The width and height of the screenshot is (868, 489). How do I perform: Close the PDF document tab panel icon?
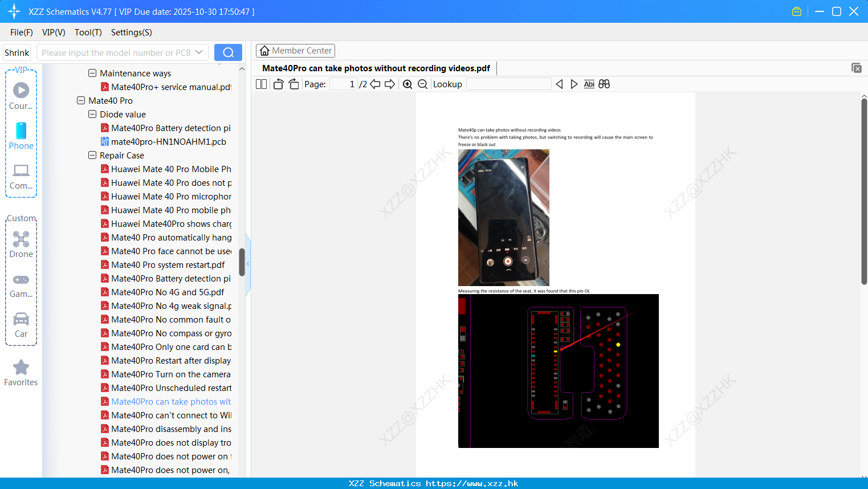[856, 68]
